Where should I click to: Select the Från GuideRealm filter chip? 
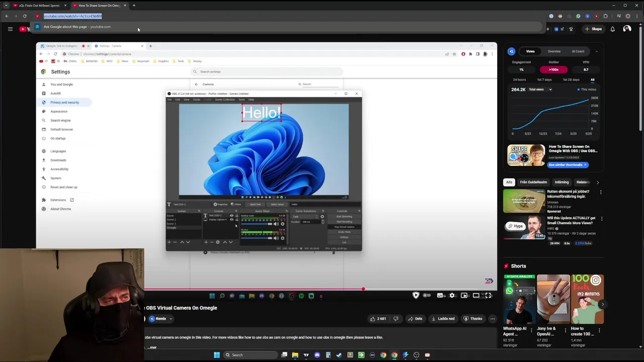pyautogui.click(x=533, y=182)
